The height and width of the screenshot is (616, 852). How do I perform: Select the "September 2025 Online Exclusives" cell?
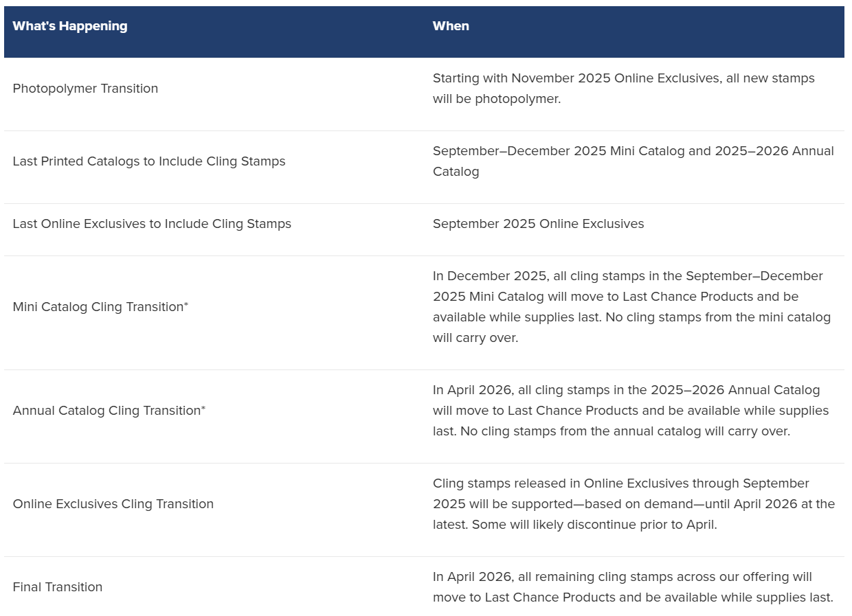pos(538,224)
